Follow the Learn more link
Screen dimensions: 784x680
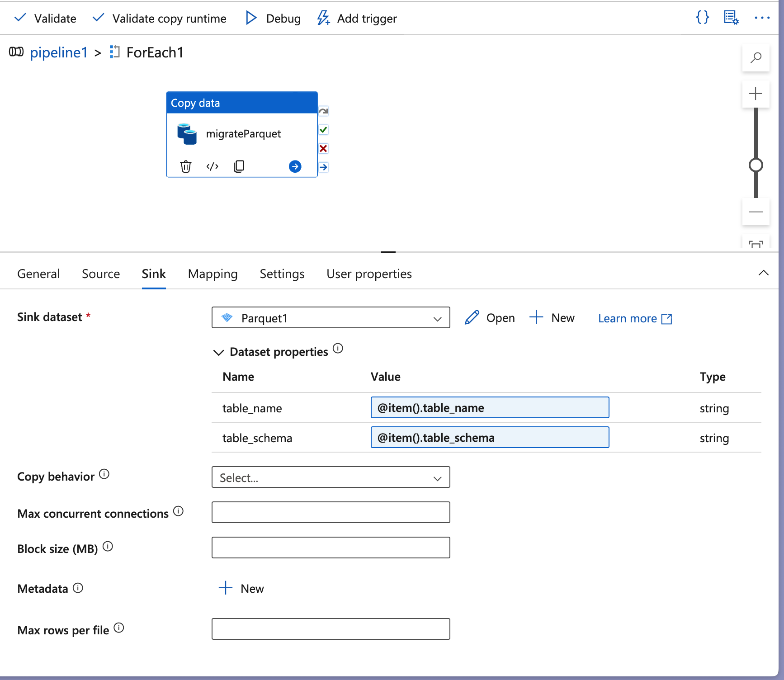[635, 319]
